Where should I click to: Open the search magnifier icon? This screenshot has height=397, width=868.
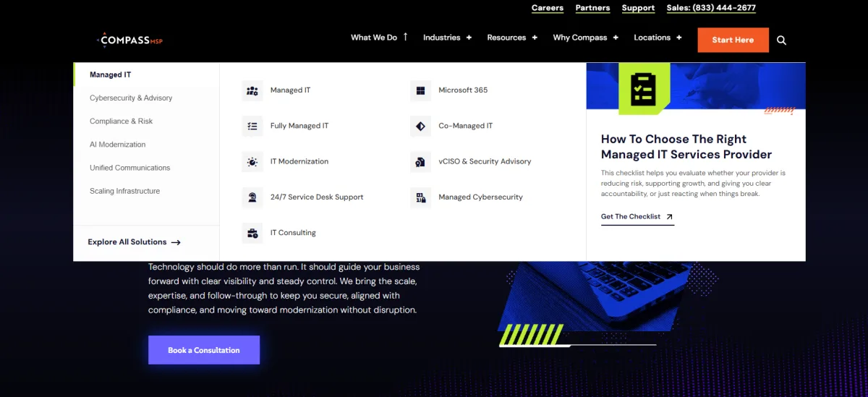tap(781, 40)
